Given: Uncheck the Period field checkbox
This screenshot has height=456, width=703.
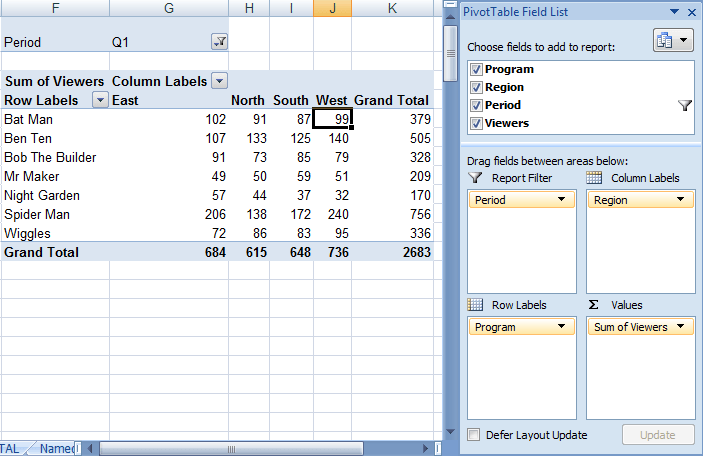Looking at the screenshot, I should (476, 105).
